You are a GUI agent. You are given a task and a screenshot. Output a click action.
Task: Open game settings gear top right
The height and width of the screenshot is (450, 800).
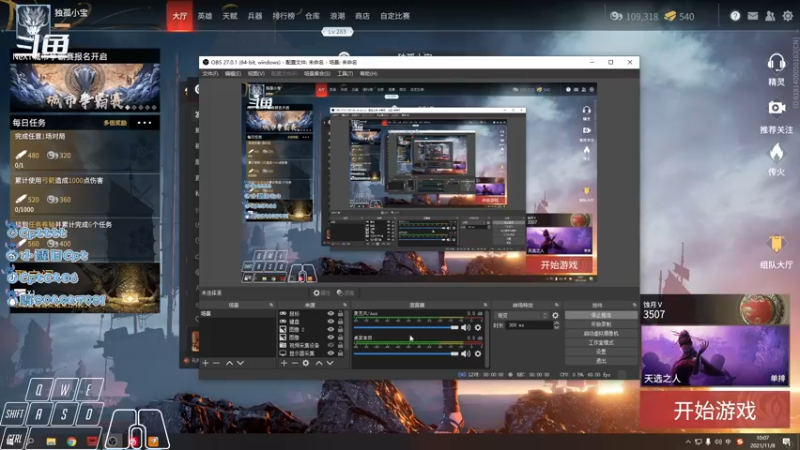point(788,16)
